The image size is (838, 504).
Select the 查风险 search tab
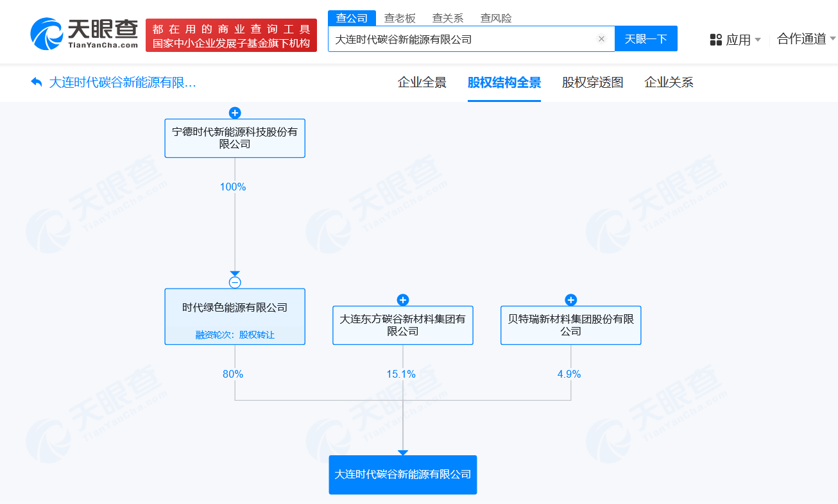coord(496,18)
